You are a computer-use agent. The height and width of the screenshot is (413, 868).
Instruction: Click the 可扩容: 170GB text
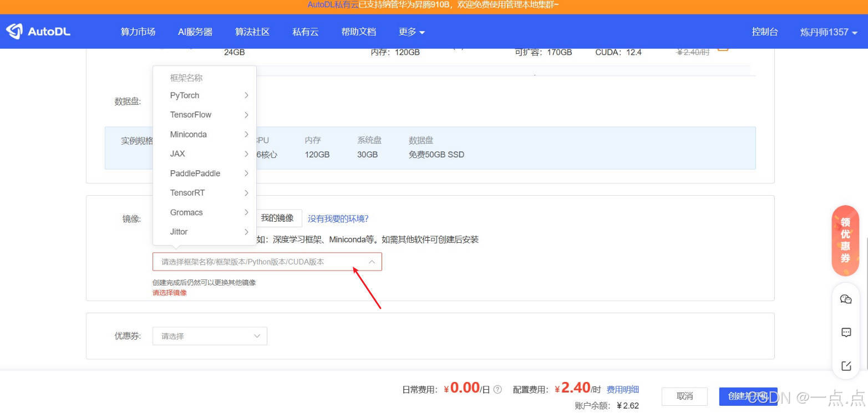[x=544, y=52]
